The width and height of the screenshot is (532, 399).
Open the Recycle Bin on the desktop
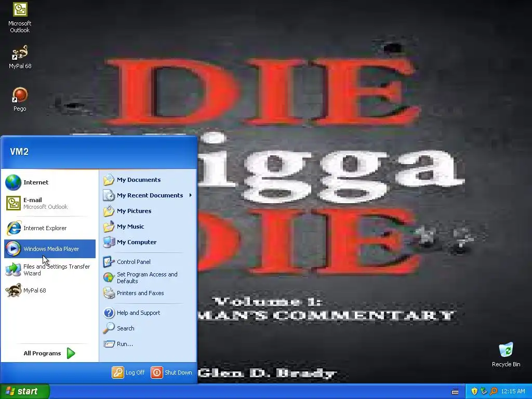[506, 354]
